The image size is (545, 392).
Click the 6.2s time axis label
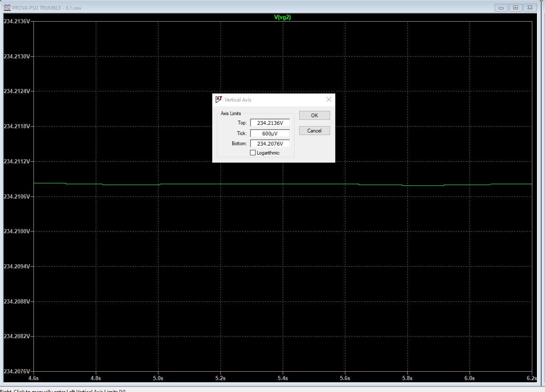(532, 378)
